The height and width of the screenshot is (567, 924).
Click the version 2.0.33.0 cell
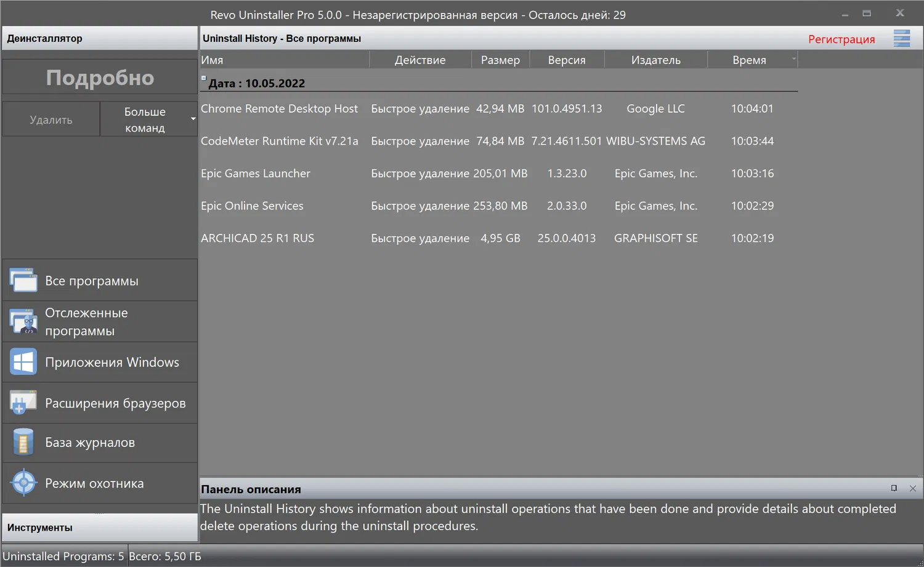(x=567, y=206)
